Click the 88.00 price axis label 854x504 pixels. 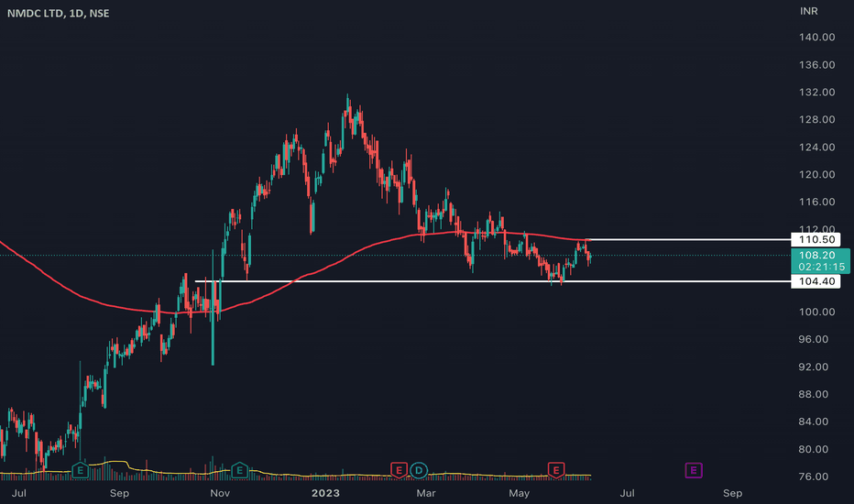coord(814,394)
